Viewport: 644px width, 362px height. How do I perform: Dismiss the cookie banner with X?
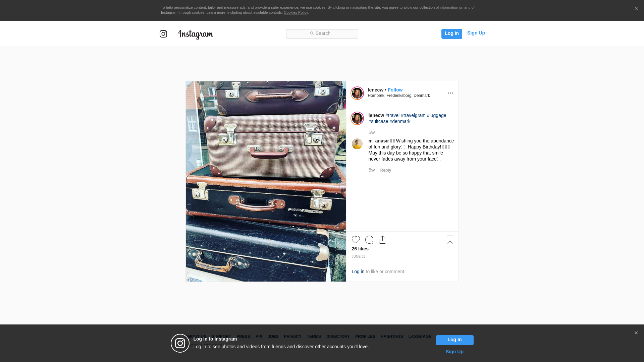point(636,9)
